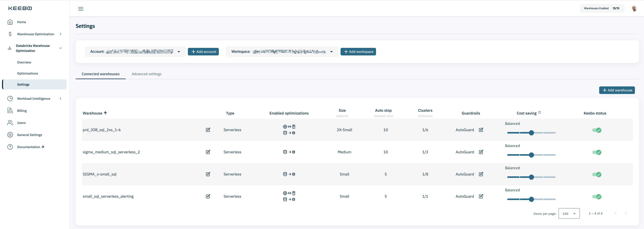Go to the next page arrow
Viewport: 644px width, 229px height.
click(625, 214)
